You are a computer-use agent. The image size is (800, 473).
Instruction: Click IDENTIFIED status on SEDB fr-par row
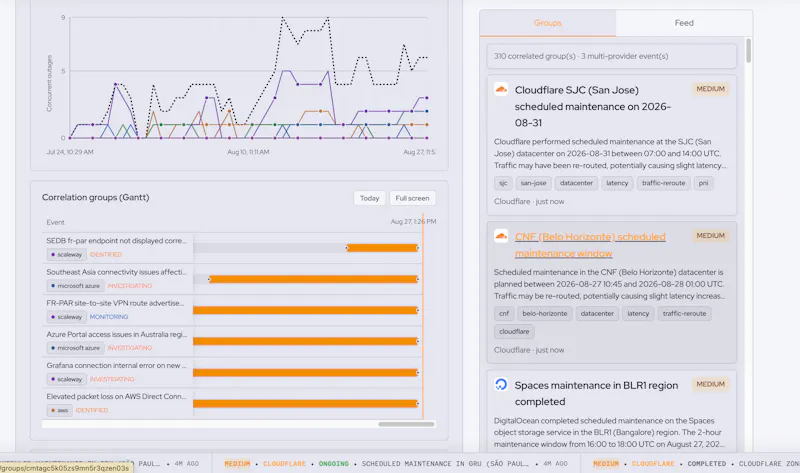tap(106, 255)
